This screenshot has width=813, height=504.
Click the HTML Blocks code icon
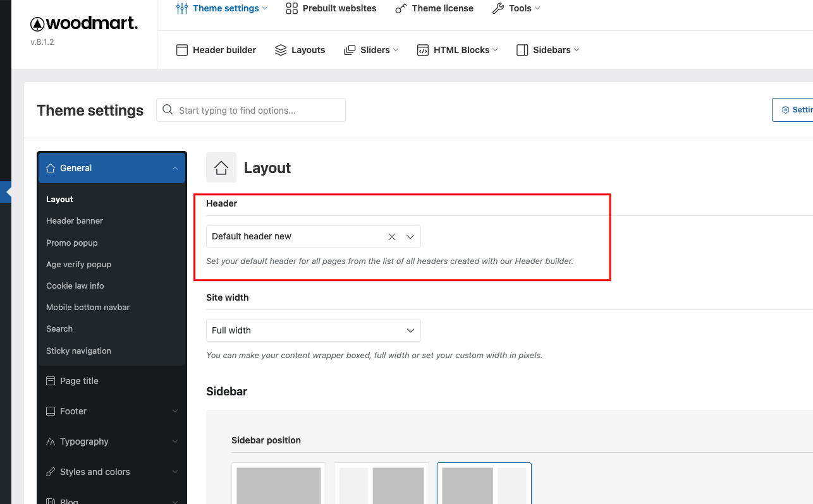[423, 50]
